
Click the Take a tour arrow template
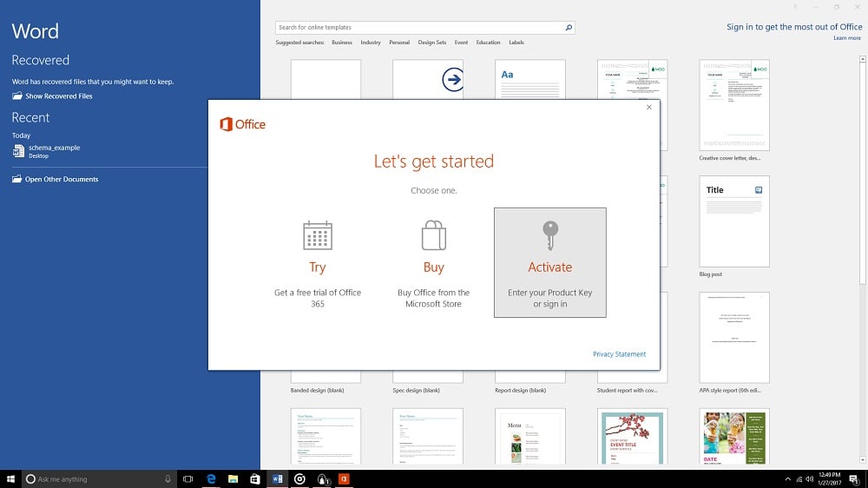click(428, 79)
